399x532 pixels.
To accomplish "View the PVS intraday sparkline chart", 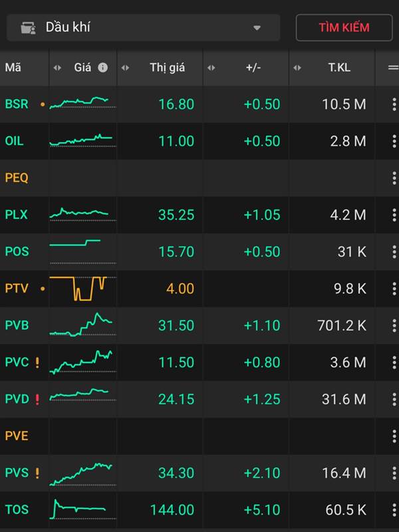I will coord(82,473).
